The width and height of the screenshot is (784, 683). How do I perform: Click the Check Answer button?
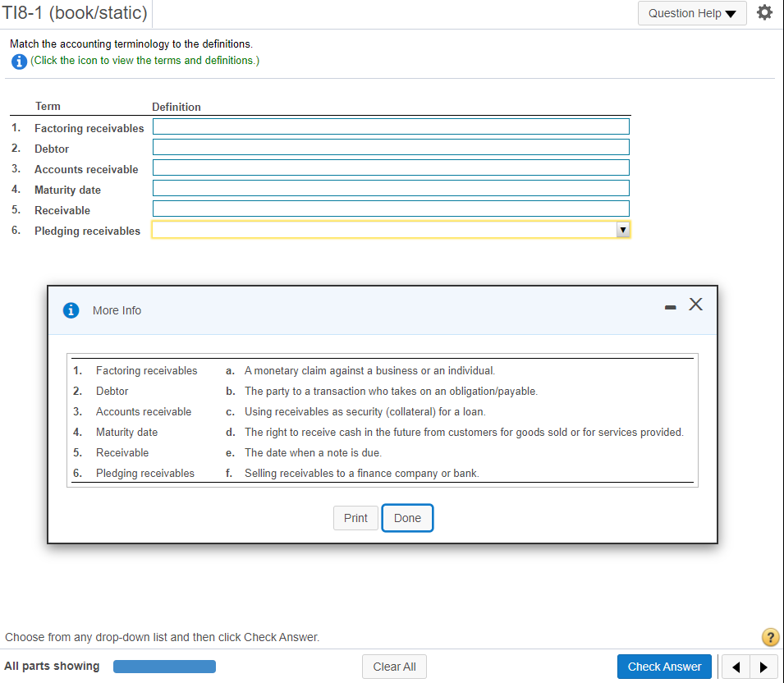pos(664,667)
